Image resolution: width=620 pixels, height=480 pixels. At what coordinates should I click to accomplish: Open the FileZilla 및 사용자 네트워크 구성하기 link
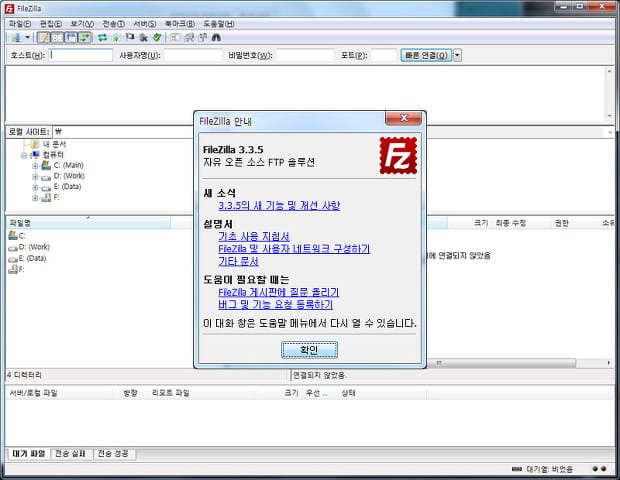point(294,249)
